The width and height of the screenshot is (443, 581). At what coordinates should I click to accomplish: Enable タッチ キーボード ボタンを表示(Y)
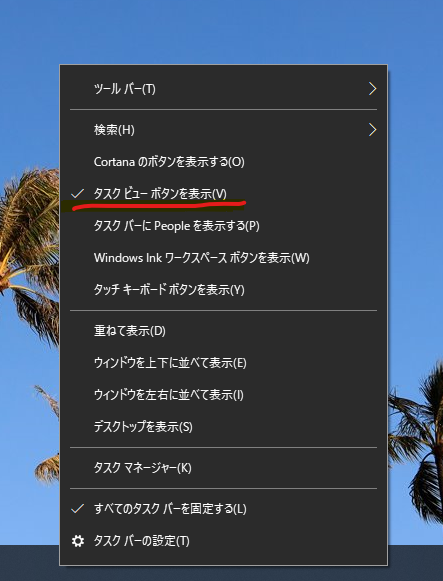click(x=223, y=289)
